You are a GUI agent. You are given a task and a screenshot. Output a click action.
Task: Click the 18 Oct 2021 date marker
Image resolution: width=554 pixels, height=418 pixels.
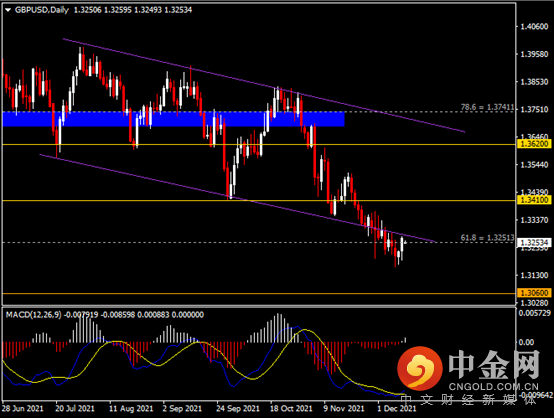point(291,409)
